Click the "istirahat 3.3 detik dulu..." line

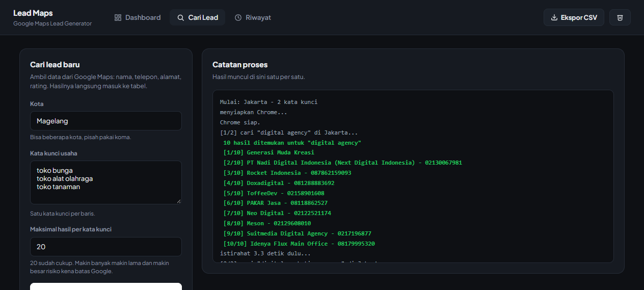(x=265, y=253)
